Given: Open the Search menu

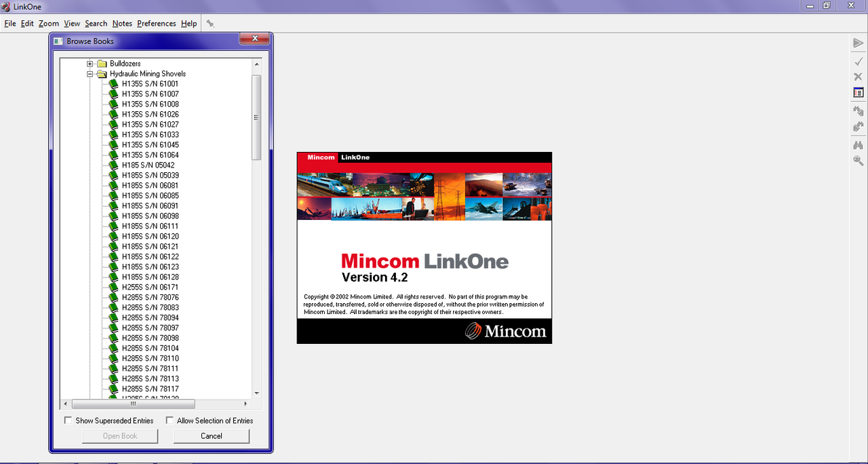Looking at the screenshot, I should point(96,23).
